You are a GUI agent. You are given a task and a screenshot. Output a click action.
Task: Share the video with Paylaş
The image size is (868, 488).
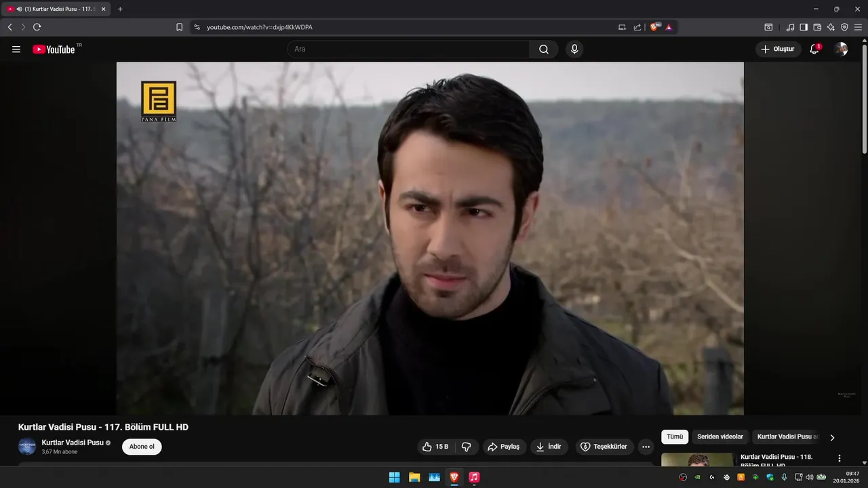click(503, 447)
